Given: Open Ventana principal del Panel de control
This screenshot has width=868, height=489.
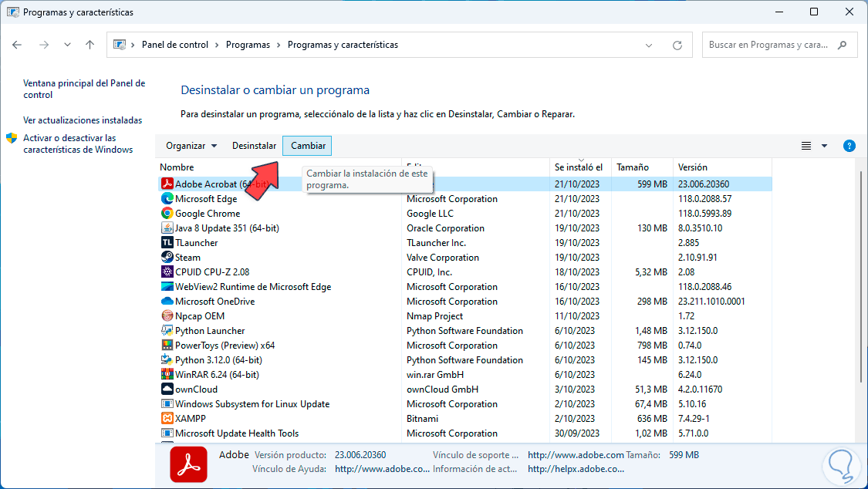Looking at the screenshot, I should click(84, 89).
